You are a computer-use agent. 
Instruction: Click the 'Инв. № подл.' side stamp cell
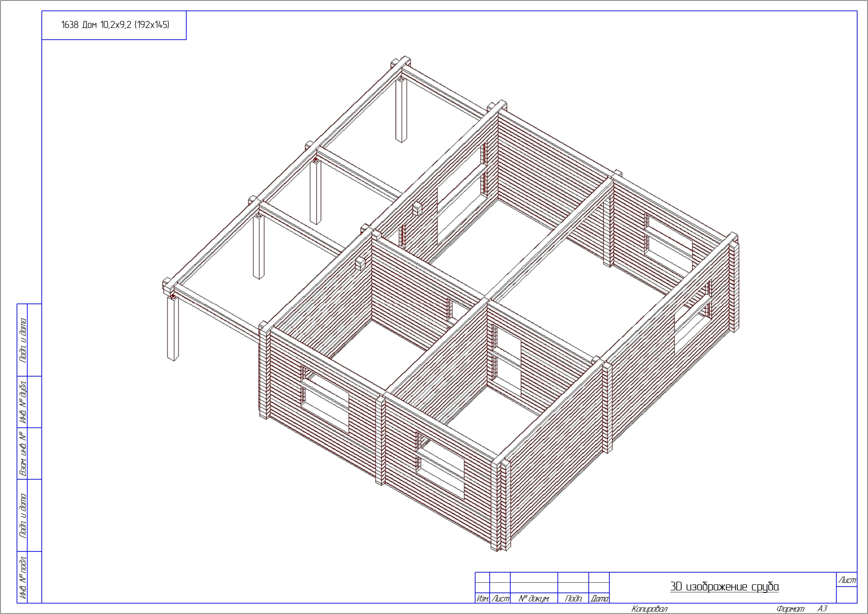(22, 577)
